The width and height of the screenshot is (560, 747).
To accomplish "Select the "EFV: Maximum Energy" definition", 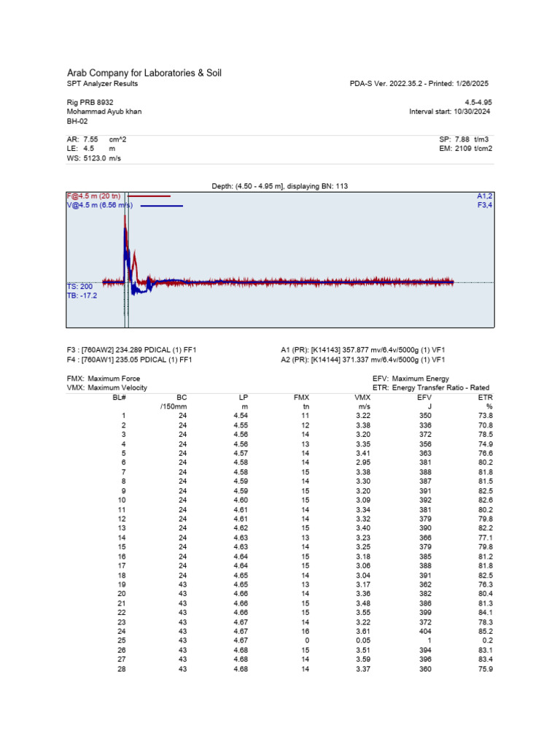I will [x=411, y=379].
